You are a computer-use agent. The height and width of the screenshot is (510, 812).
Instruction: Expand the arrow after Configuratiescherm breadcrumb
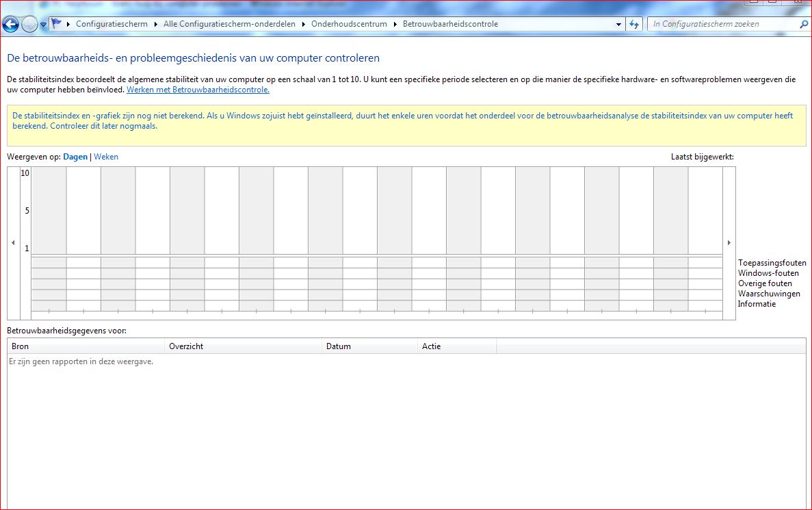[156, 24]
